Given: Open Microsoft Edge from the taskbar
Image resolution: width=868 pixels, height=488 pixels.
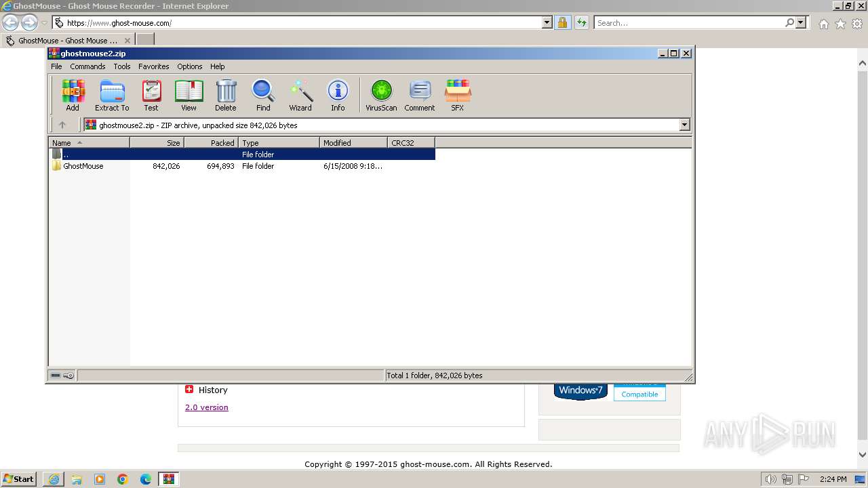Looking at the screenshot, I should pos(146,479).
